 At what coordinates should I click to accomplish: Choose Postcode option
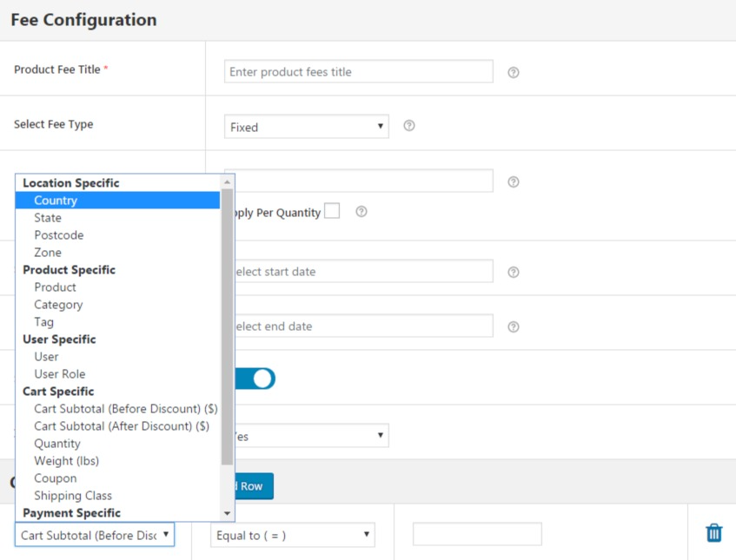tap(117, 235)
